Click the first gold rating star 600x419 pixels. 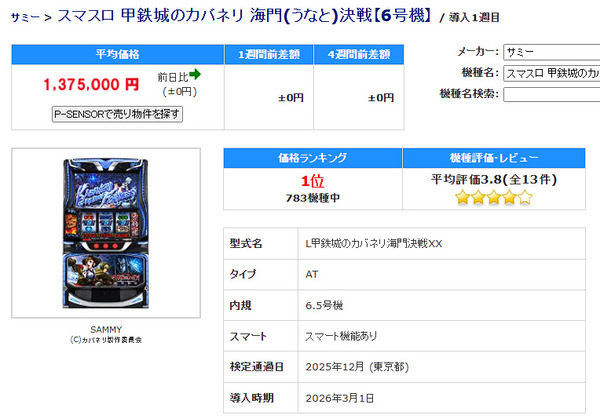tap(462, 197)
